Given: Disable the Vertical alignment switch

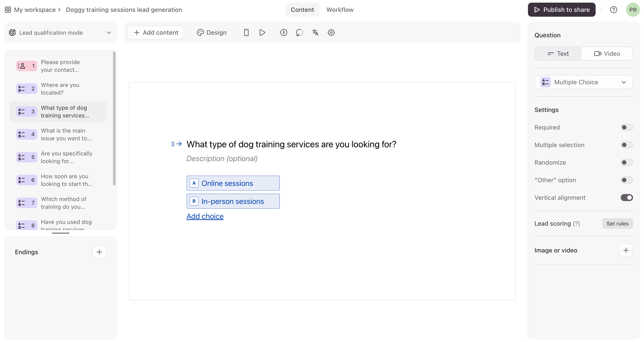Looking at the screenshot, I should (626, 198).
